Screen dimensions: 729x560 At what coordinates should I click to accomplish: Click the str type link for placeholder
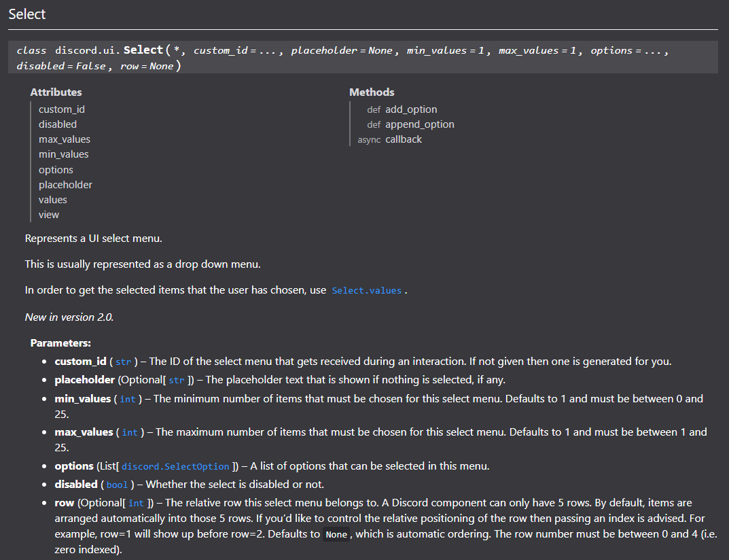tap(176, 381)
